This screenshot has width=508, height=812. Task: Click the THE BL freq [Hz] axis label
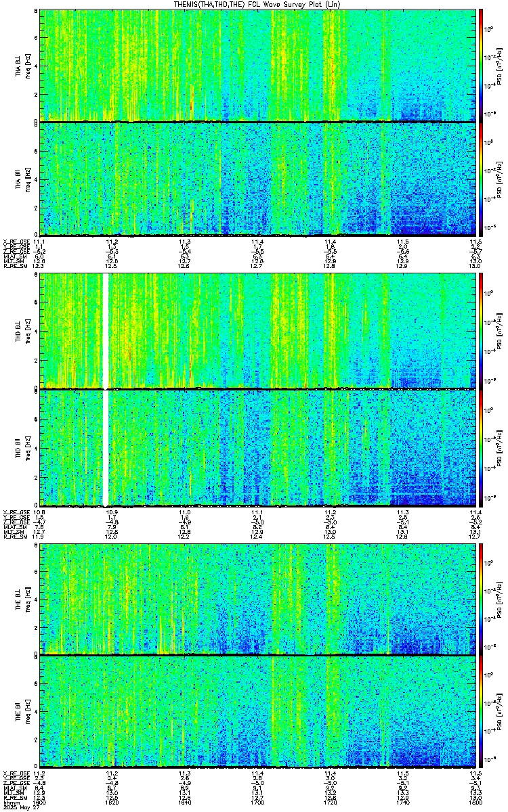28,599
